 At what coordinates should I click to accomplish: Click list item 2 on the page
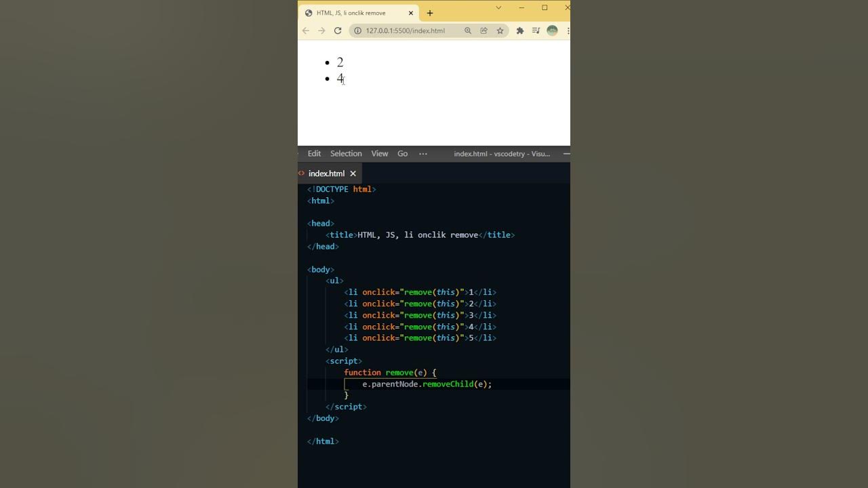pyautogui.click(x=340, y=62)
